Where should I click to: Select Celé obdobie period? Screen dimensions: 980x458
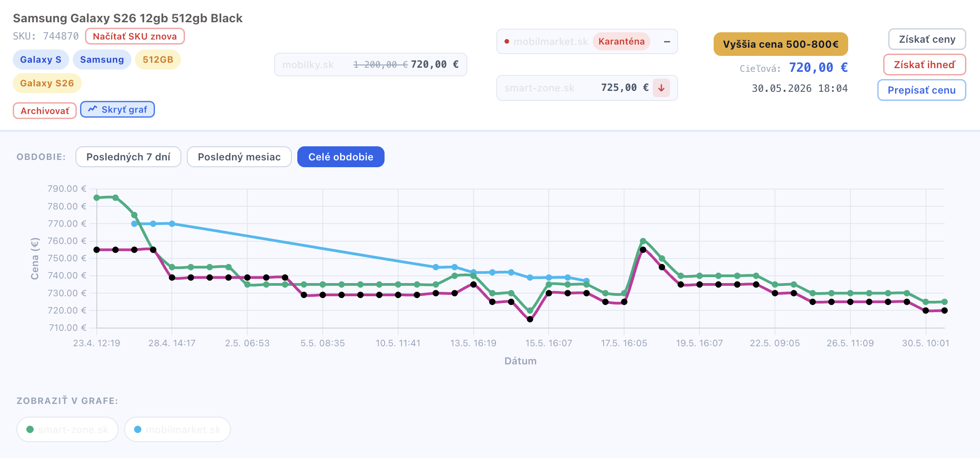tap(341, 157)
